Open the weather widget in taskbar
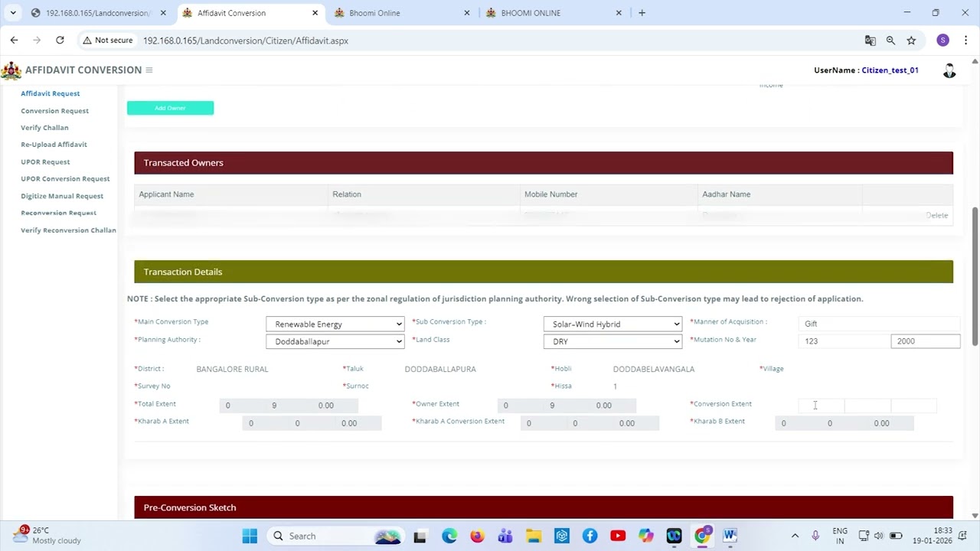Screen dimensions: 980x551 click(x=46, y=536)
